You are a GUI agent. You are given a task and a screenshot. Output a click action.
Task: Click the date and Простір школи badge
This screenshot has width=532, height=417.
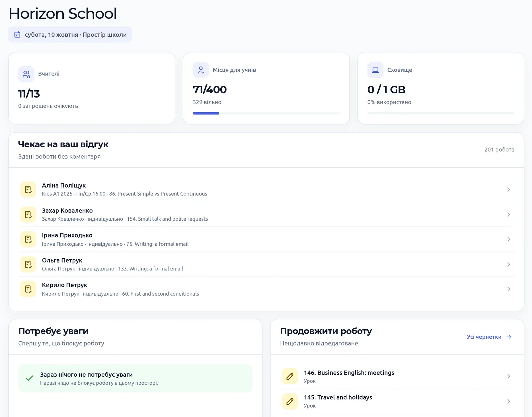pos(70,34)
